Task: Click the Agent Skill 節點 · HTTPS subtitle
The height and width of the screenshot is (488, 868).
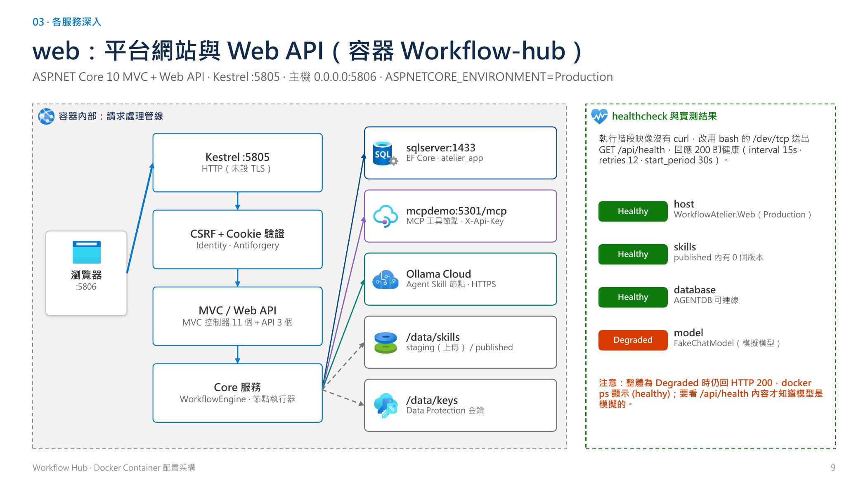Action: click(451, 284)
